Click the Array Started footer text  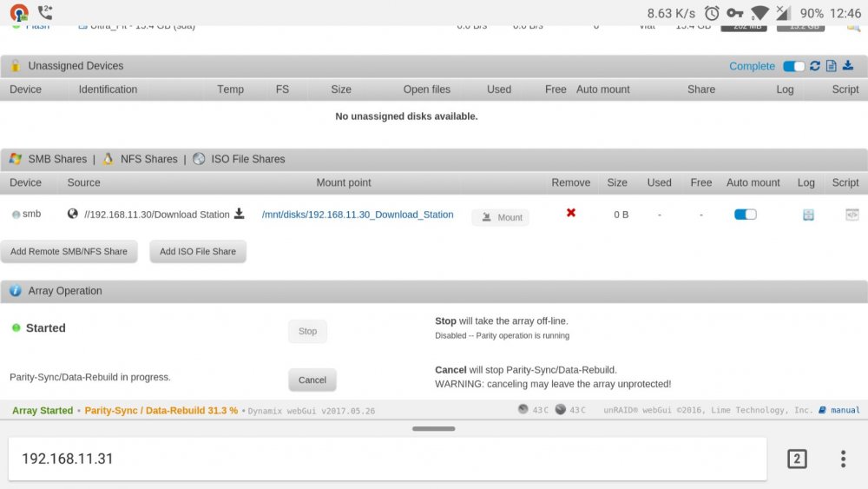(43, 410)
